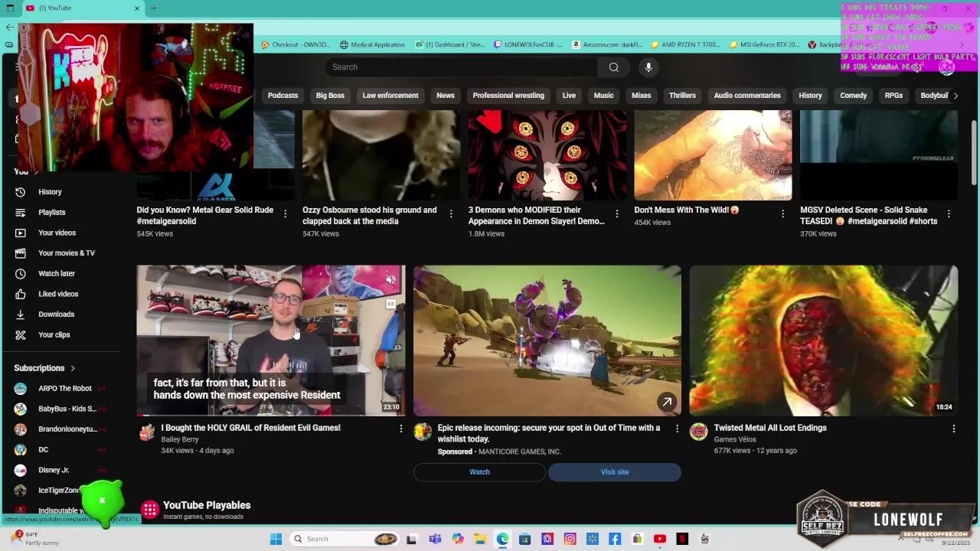Open MSI GeForce RTX bookmark
Screen dimensions: 980x551
[x=764, y=44]
